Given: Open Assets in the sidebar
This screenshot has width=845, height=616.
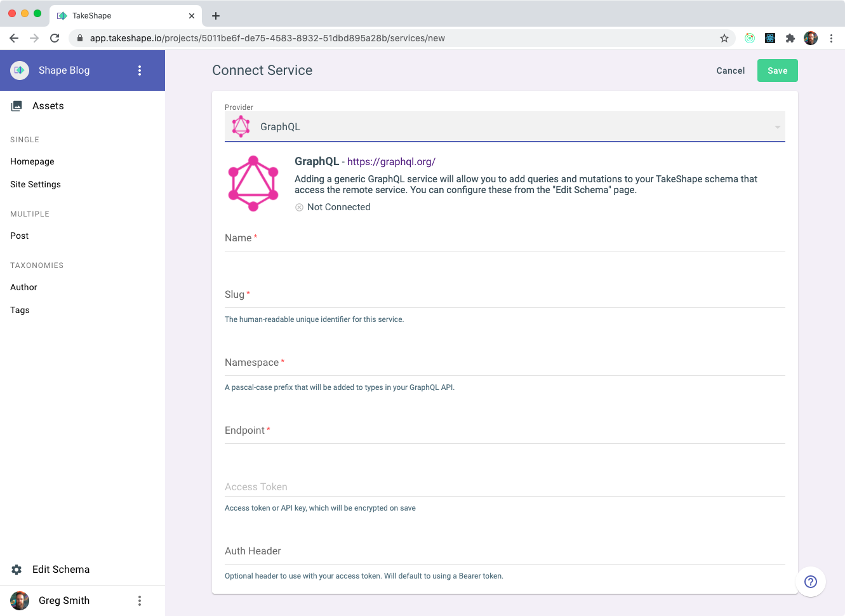Looking at the screenshot, I should pyautogui.click(x=83, y=106).
